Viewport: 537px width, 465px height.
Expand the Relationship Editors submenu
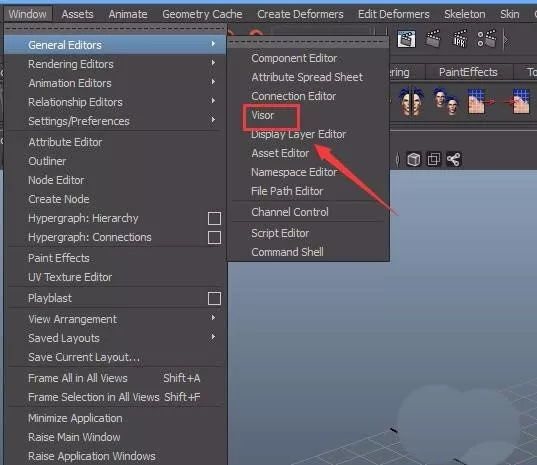pos(115,102)
